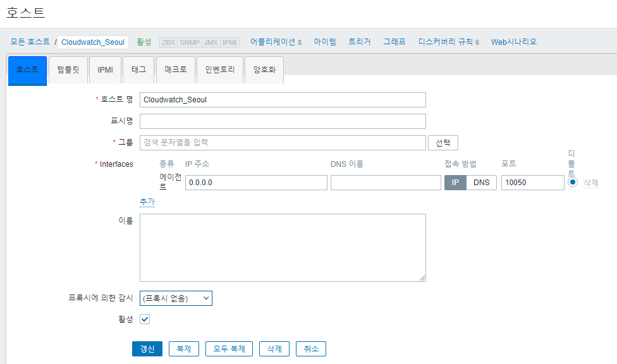617x364 pixels.
Task: Click the IPMI availability indicator
Action: pyautogui.click(x=229, y=42)
